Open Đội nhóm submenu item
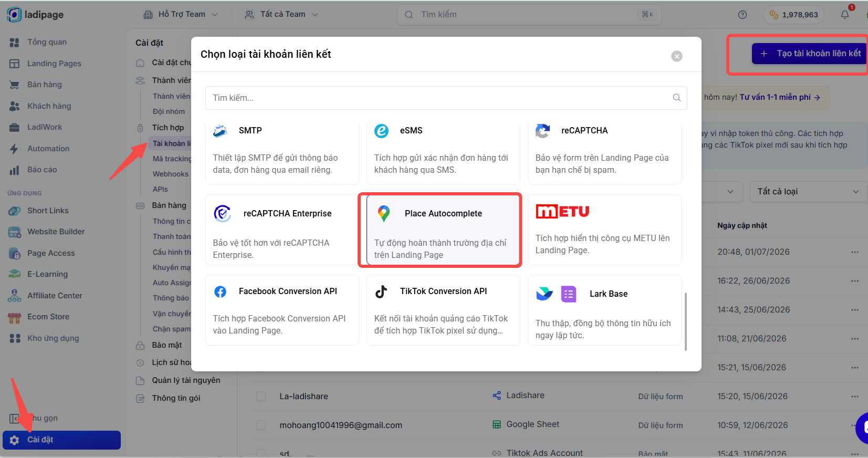 click(169, 111)
